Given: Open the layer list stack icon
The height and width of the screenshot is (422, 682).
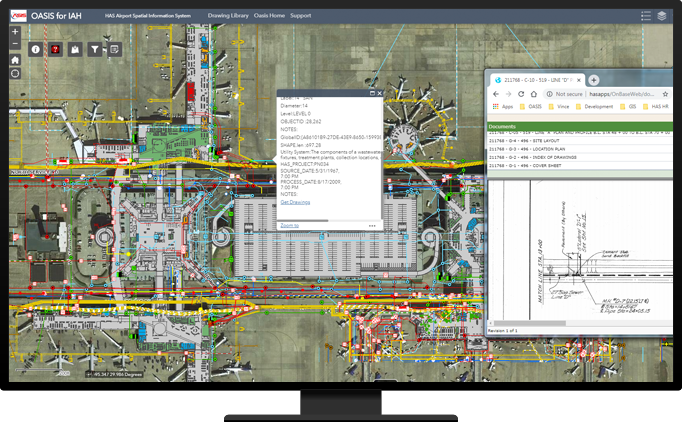Looking at the screenshot, I should coord(662,16).
